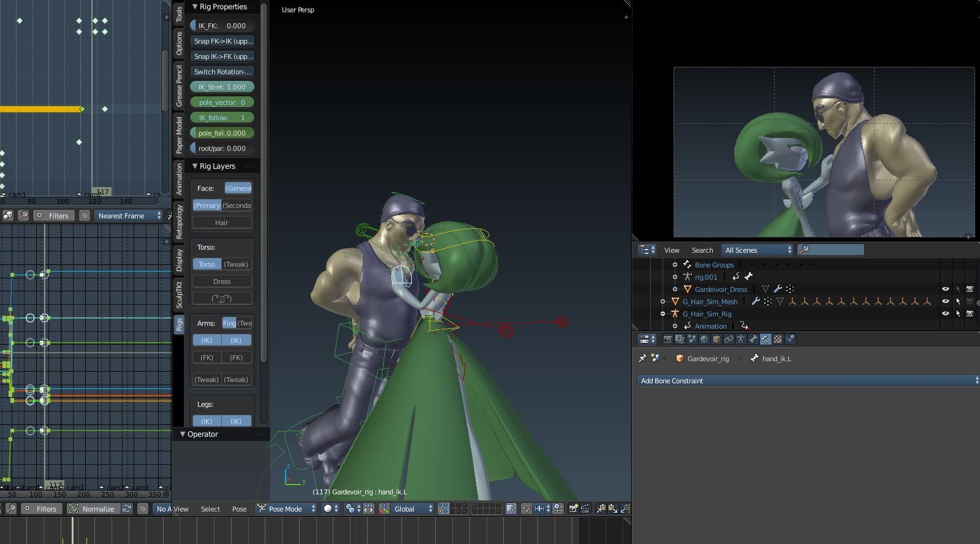Open the World properties tab
This screenshot has width=980, height=544.
click(704, 339)
